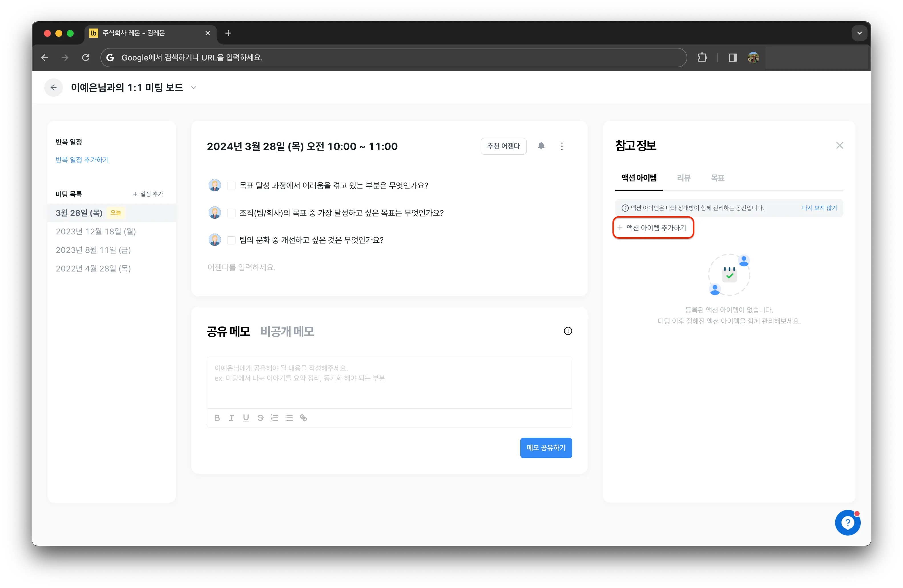Viewport: 903px width, 588px height.
Task: Switch to the 비공개 메모 tab
Action: (x=287, y=332)
